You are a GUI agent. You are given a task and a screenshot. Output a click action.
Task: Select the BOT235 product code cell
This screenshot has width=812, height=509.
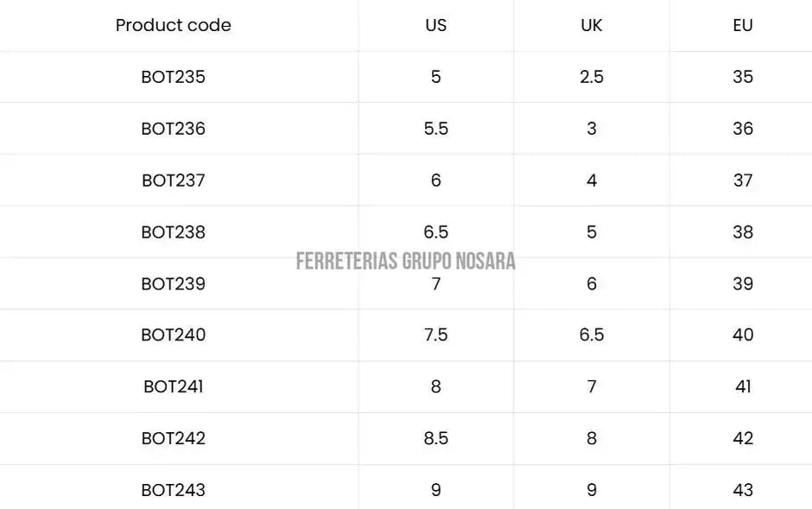(x=174, y=77)
